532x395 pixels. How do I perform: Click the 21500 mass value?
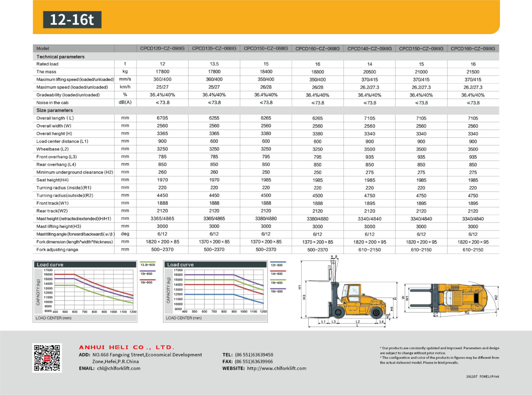[473, 72]
